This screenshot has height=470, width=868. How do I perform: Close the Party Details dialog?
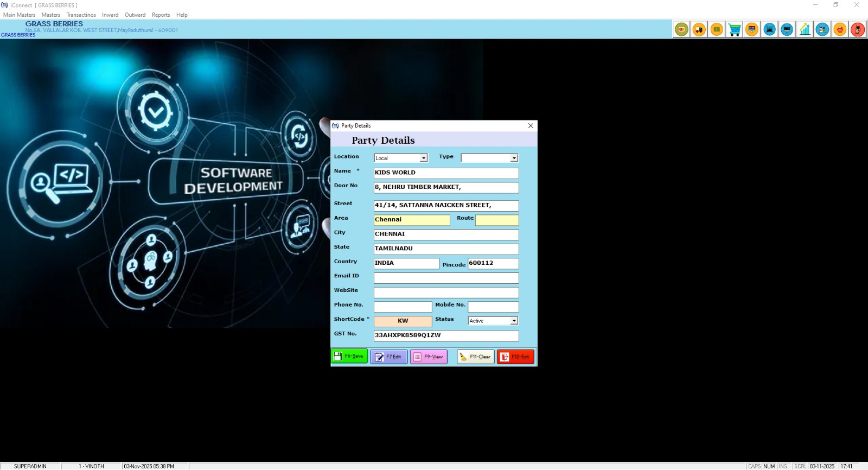pyautogui.click(x=531, y=125)
